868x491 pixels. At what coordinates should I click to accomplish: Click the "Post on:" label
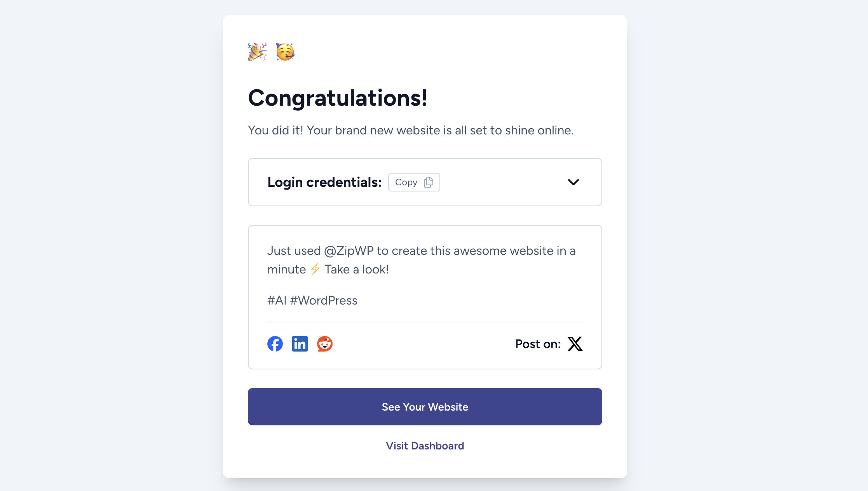pyautogui.click(x=538, y=344)
